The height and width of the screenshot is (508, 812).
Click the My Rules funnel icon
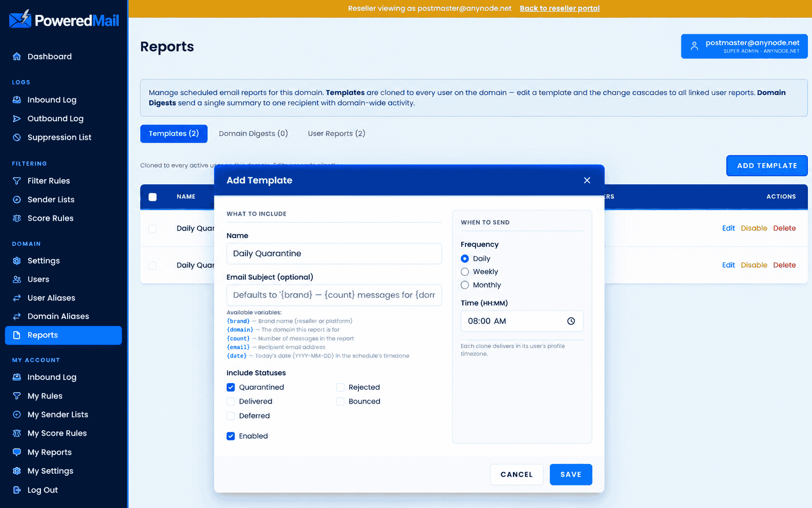pyautogui.click(x=17, y=396)
